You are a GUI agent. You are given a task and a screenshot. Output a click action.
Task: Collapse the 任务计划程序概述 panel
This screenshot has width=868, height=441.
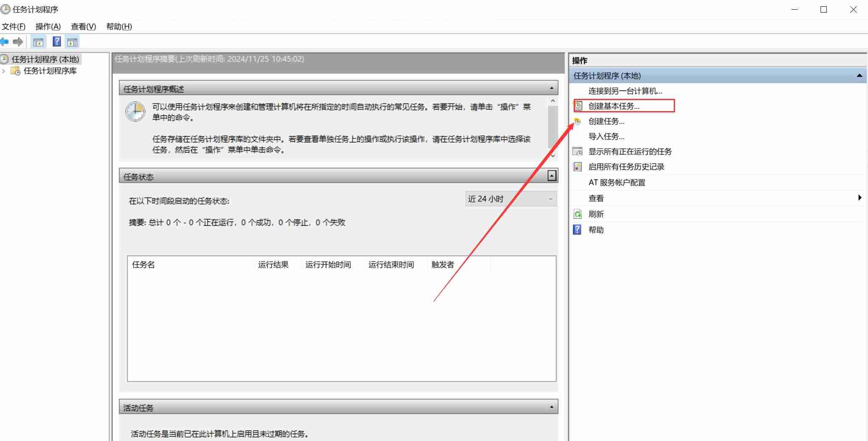(x=551, y=88)
